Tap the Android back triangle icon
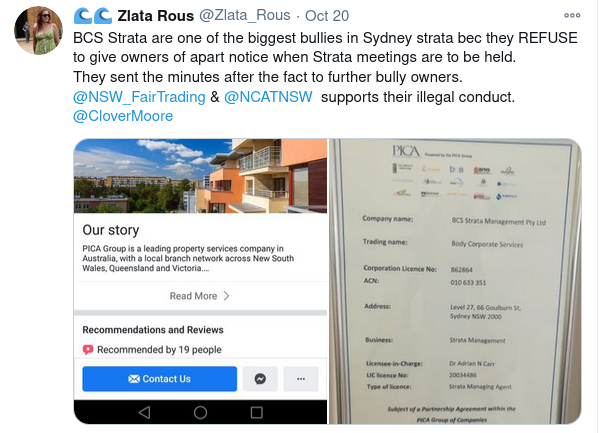Image resolution: width=610 pixels, height=433 pixels. click(x=144, y=412)
